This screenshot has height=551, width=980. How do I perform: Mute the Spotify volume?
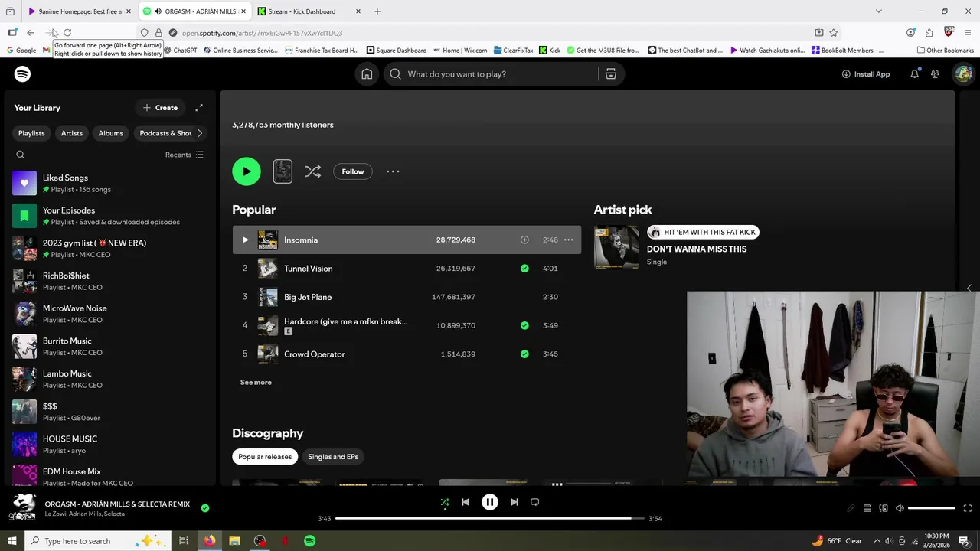point(900,508)
